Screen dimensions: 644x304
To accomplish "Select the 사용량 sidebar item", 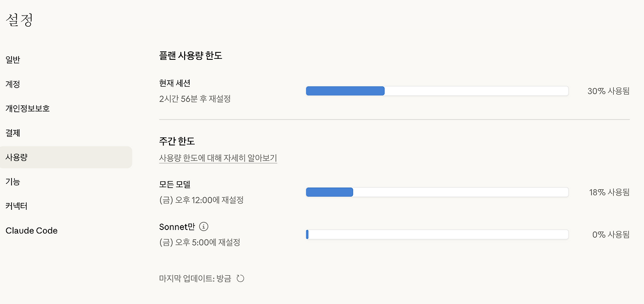I will pyautogui.click(x=17, y=157).
